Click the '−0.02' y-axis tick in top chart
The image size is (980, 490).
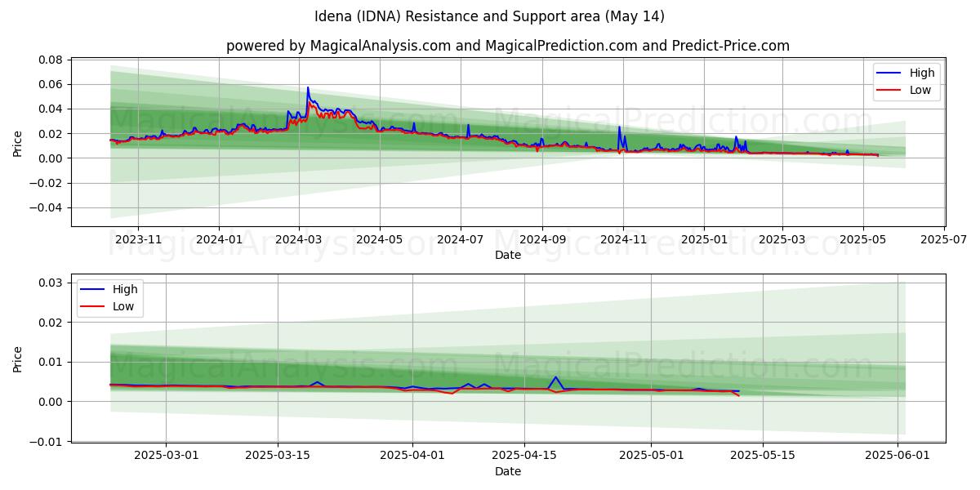point(46,183)
